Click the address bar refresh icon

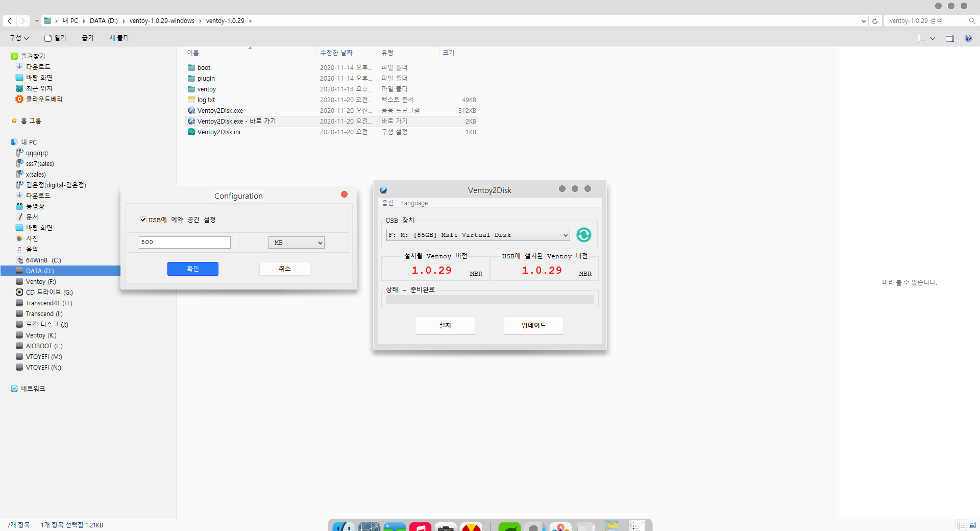875,21
